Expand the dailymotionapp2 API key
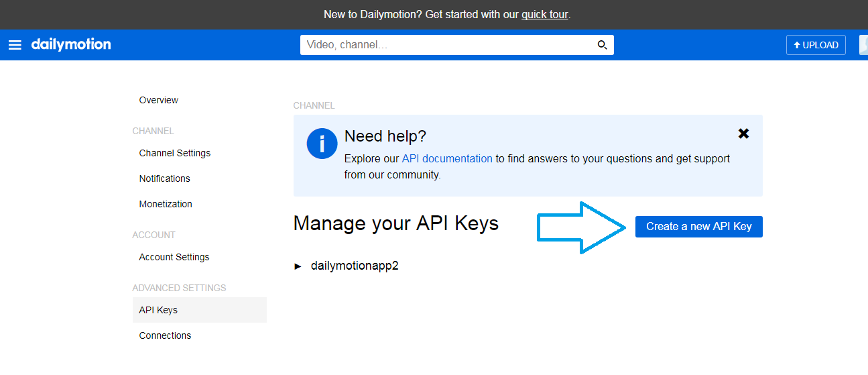Image resolution: width=868 pixels, height=375 pixels. pyautogui.click(x=298, y=266)
